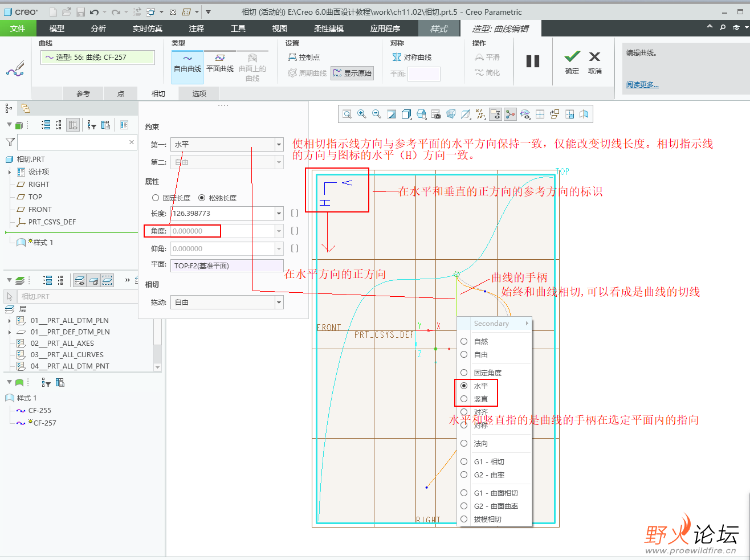Open the Undo history dropdown arrow
The height and width of the screenshot is (560, 750).
coord(104,12)
